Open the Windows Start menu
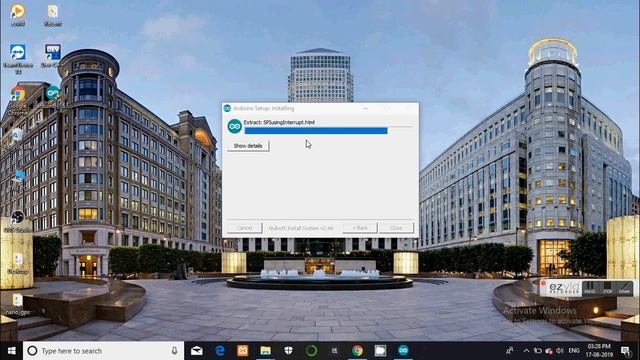This screenshot has width=640, height=360. [11, 351]
